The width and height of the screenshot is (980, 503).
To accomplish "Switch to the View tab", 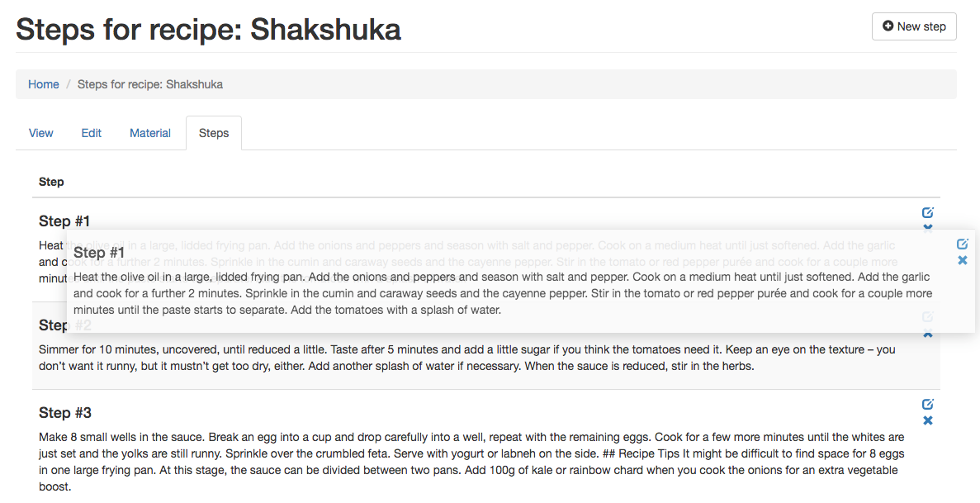I will [41, 133].
